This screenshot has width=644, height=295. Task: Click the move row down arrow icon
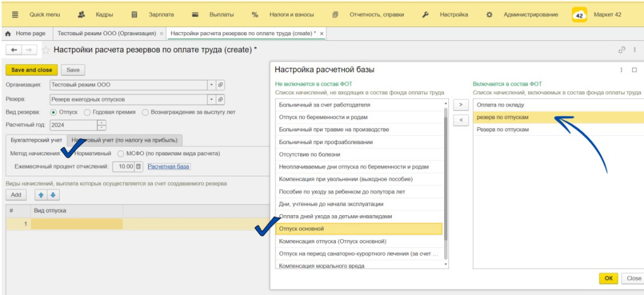pyautogui.click(x=53, y=195)
